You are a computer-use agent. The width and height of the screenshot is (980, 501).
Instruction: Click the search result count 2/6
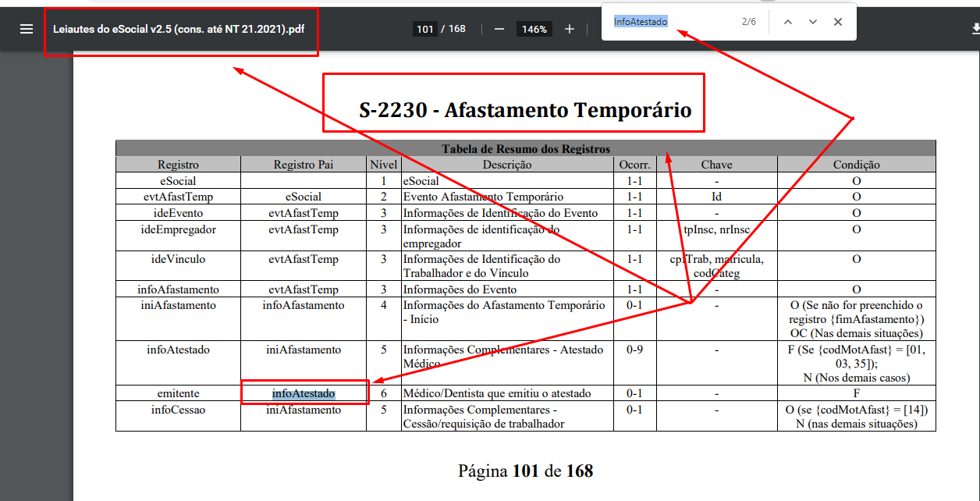click(748, 22)
